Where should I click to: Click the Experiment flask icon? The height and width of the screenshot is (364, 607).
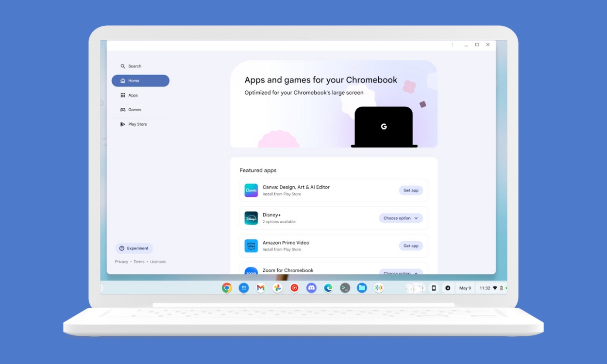point(121,248)
